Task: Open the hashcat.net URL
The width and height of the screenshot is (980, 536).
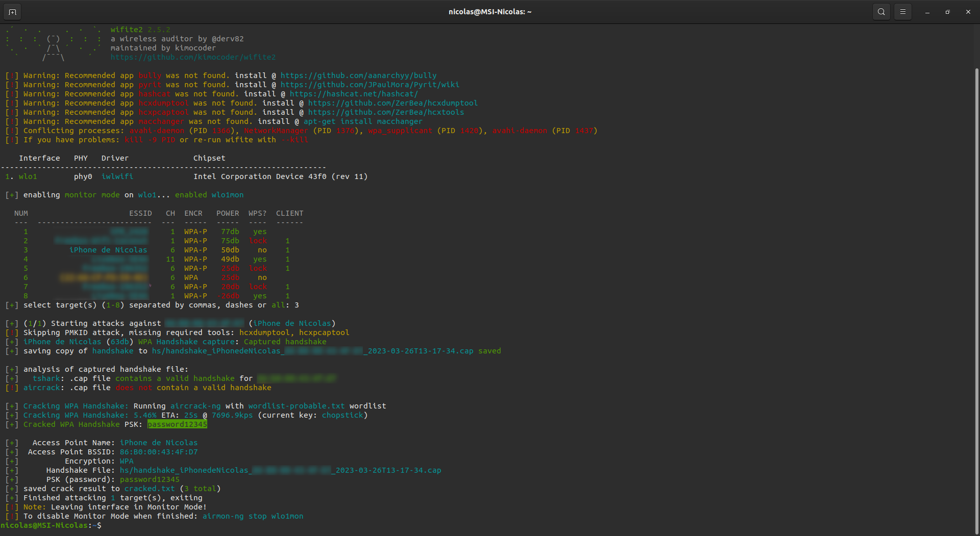Action: [x=353, y=94]
